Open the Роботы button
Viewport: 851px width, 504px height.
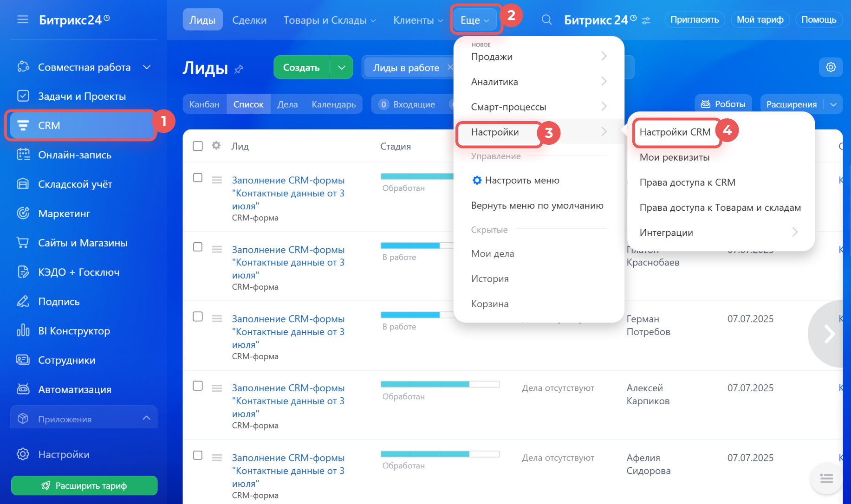click(723, 104)
